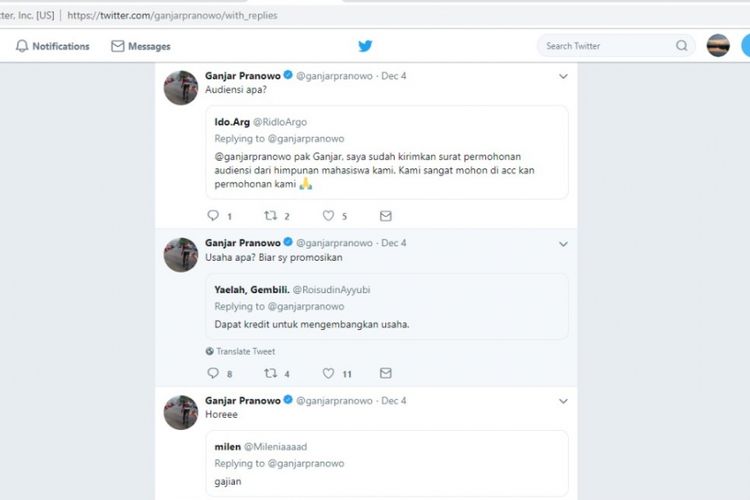Open the Notifications tab
The image size is (750, 500).
coord(53,46)
